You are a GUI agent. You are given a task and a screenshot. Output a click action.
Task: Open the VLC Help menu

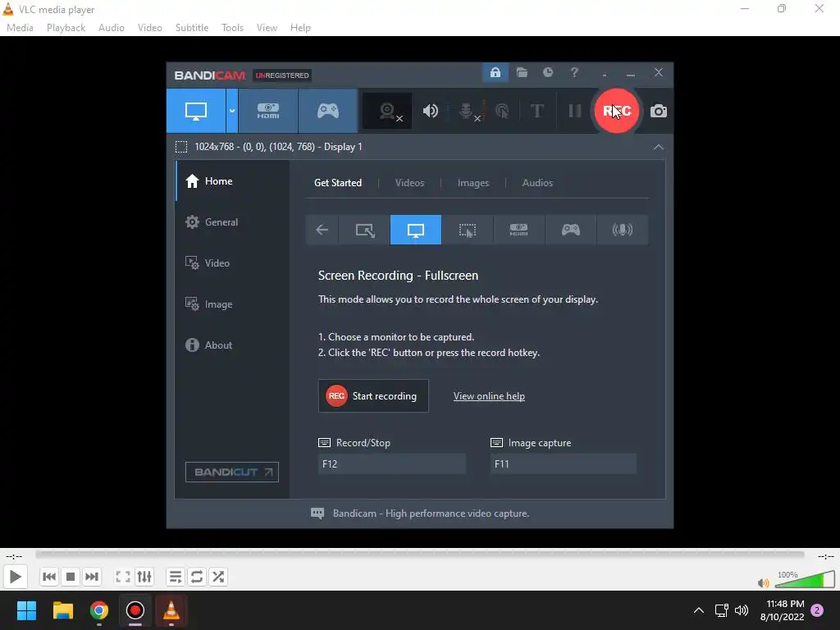[300, 27]
